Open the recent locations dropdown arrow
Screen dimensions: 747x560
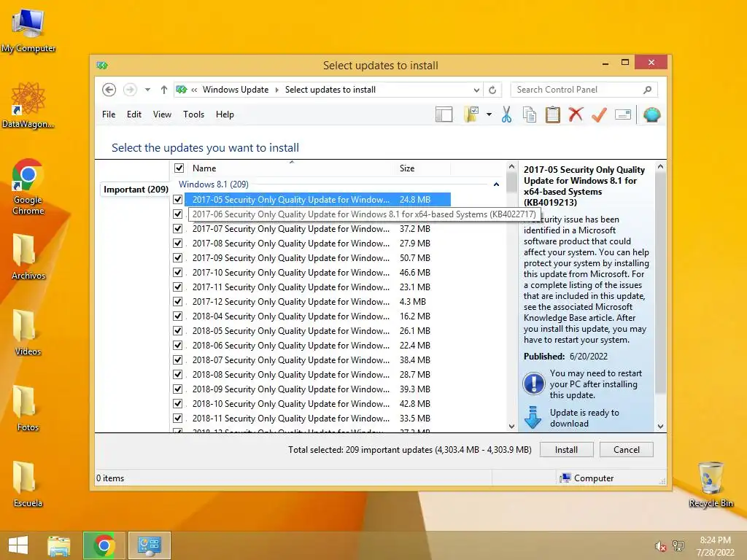[147, 90]
